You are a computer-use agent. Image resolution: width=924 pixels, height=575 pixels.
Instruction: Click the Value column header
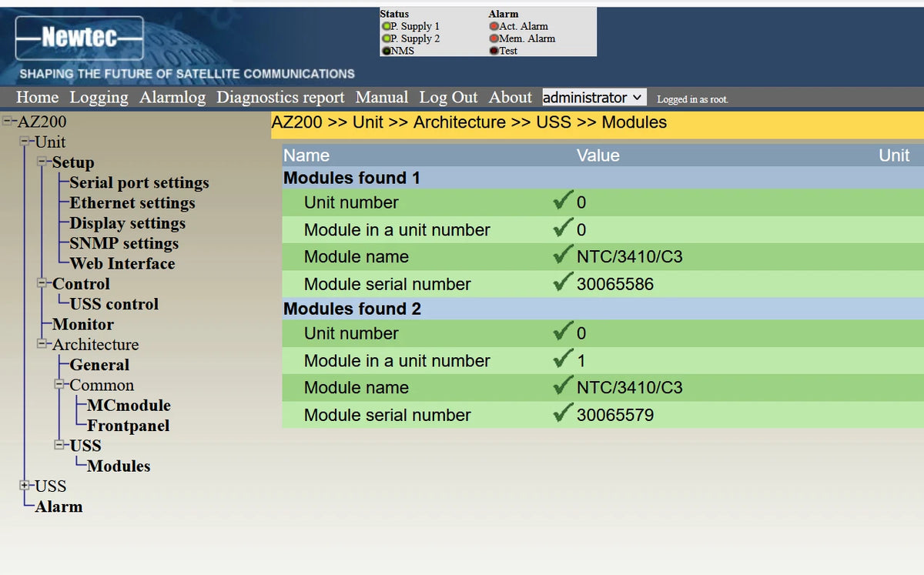tap(598, 155)
